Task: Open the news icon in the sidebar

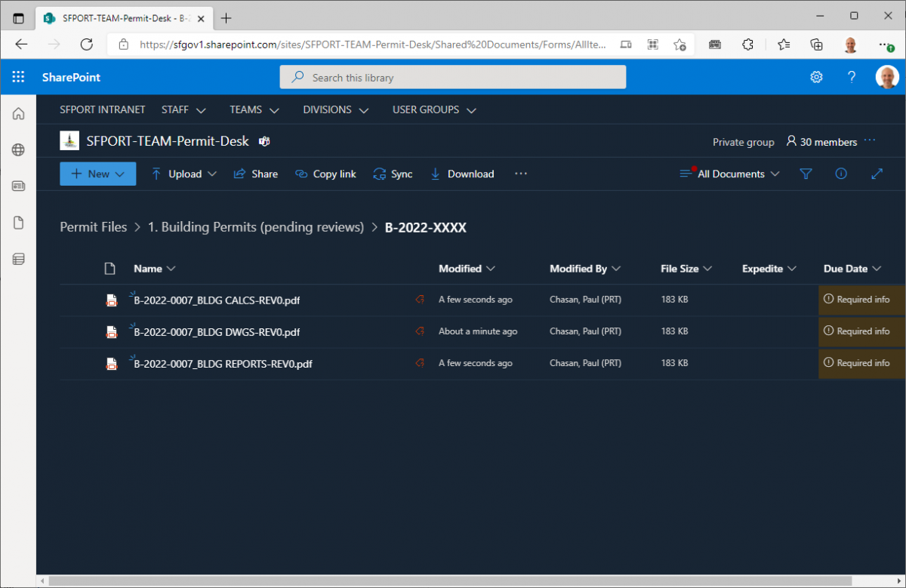Action: click(x=17, y=186)
